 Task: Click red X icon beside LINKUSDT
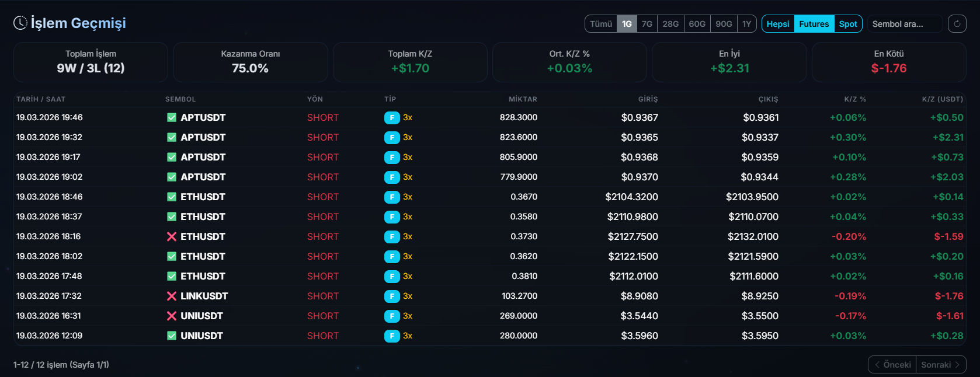(x=172, y=296)
